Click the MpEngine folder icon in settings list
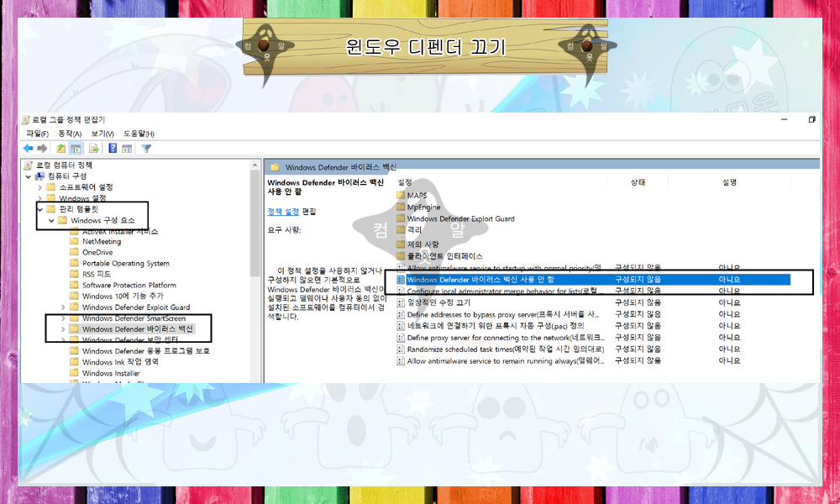Viewport: 840px width, 504px height. point(400,207)
